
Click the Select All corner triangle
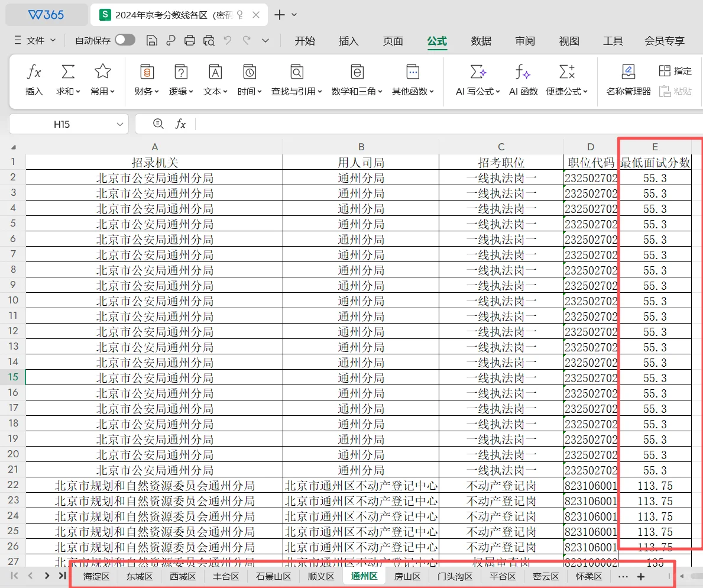[x=14, y=147]
